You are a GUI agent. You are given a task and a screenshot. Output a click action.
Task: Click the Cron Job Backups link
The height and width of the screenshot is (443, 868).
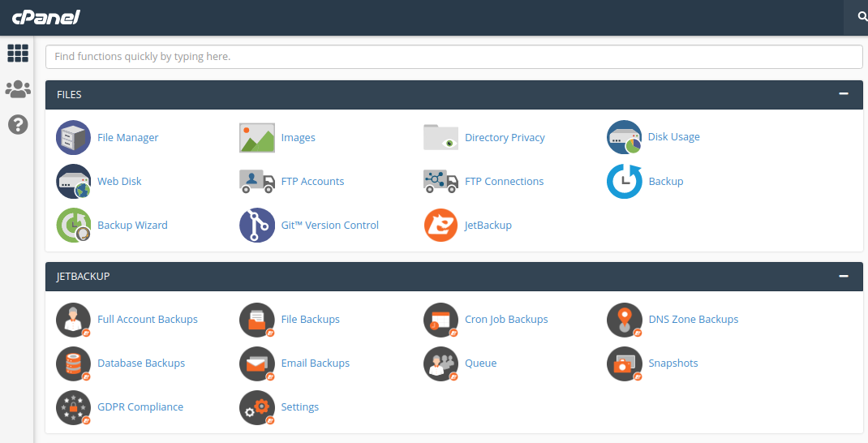506,320
